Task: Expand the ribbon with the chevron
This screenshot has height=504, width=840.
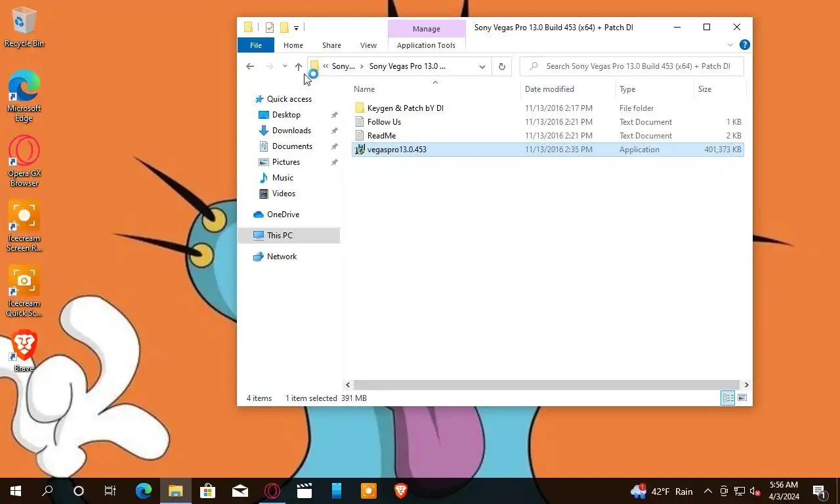Action: (x=730, y=45)
